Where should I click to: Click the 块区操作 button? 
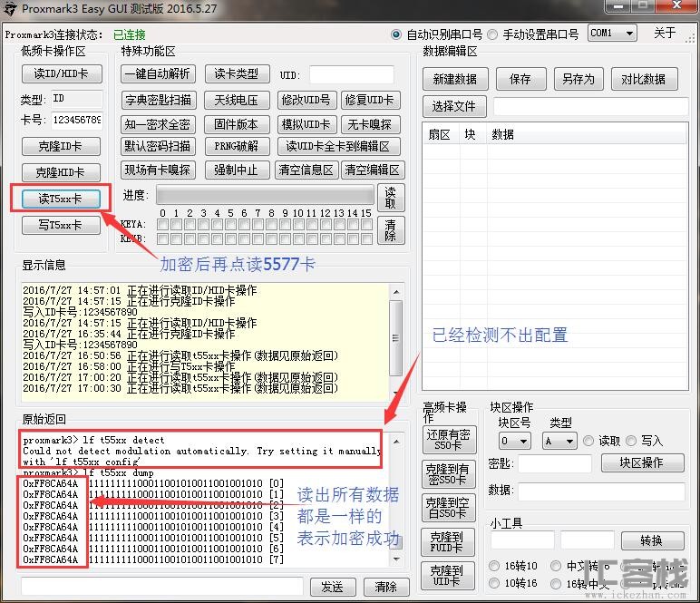(642, 462)
